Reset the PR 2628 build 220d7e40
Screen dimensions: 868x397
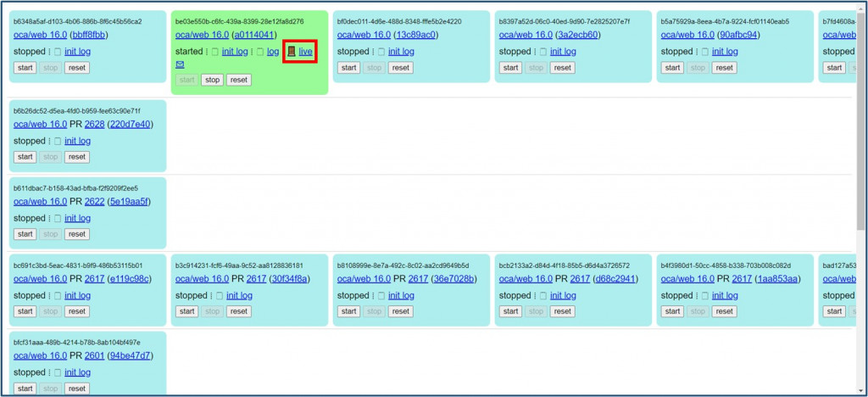click(77, 157)
